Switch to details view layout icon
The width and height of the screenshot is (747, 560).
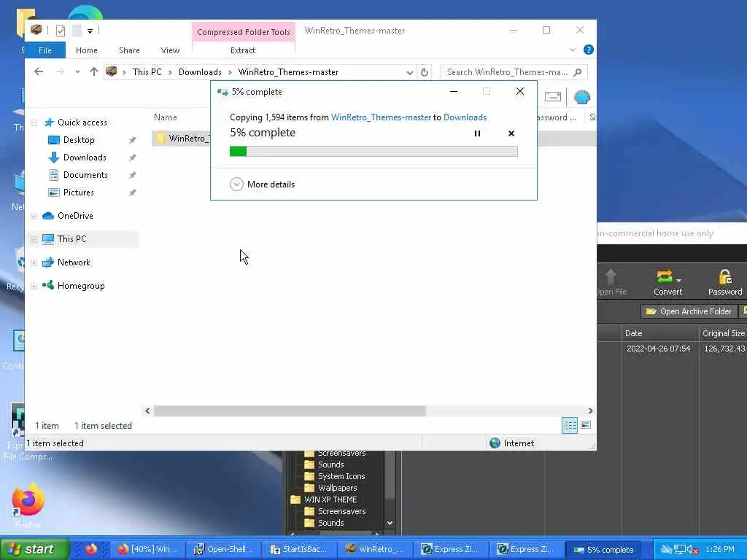point(569,425)
